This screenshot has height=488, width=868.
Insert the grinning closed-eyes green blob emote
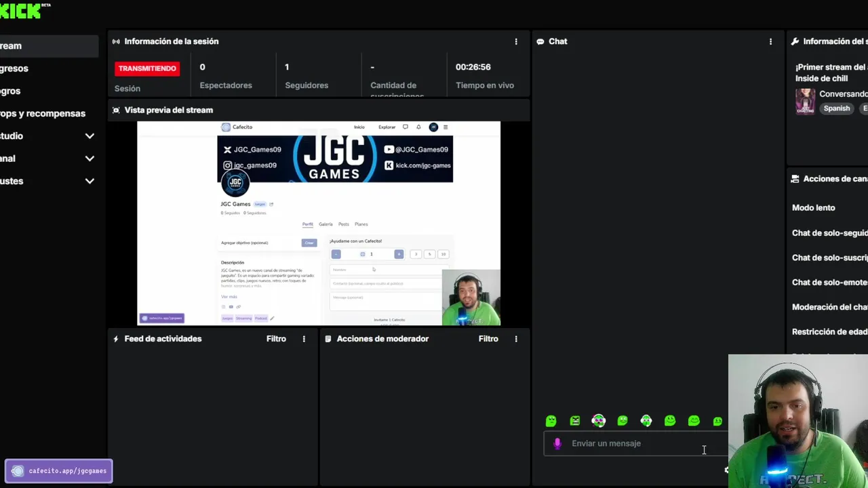(x=694, y=421)
